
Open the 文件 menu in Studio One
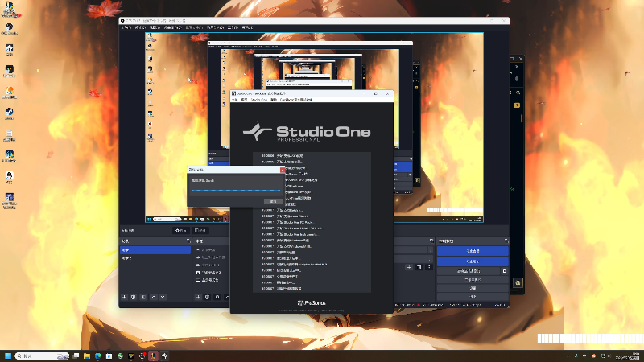click(x=235, y=101)
